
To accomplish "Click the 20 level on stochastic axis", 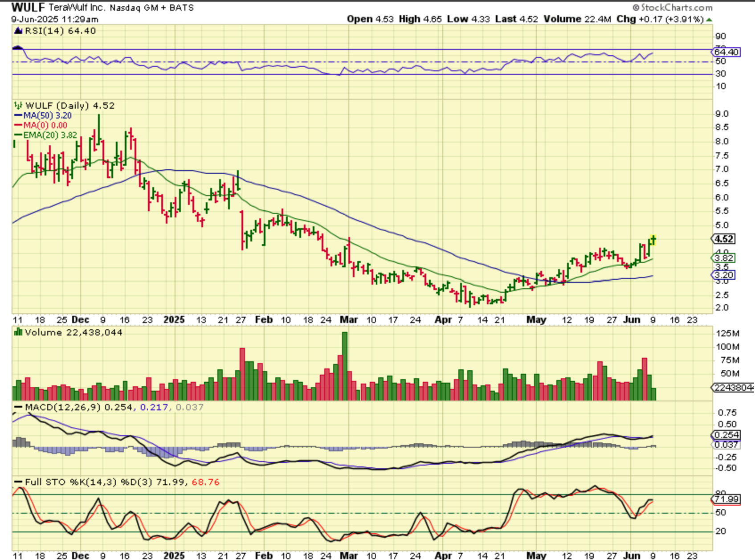I will (x=721, y=531).
